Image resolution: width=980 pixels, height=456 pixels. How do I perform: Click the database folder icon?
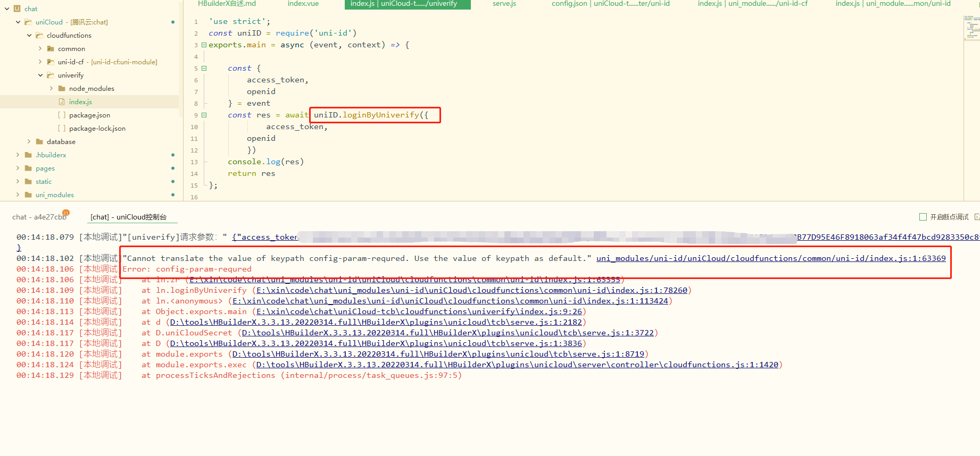point(39,142)
